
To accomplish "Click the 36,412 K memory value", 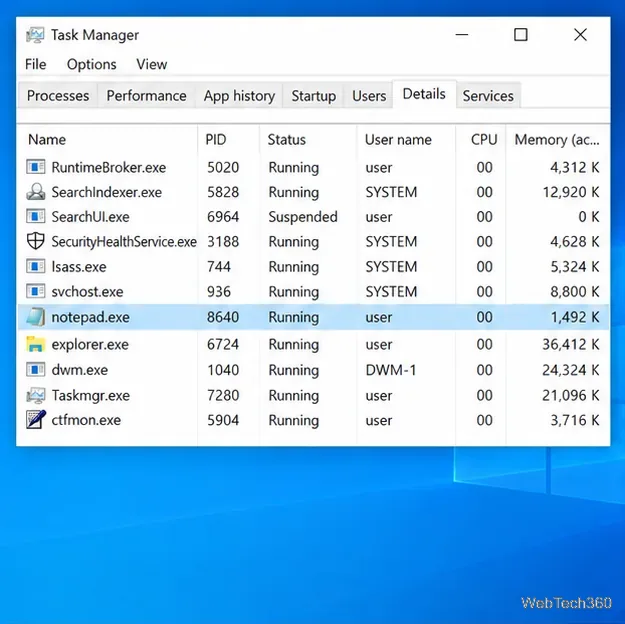I will [570, 344].
